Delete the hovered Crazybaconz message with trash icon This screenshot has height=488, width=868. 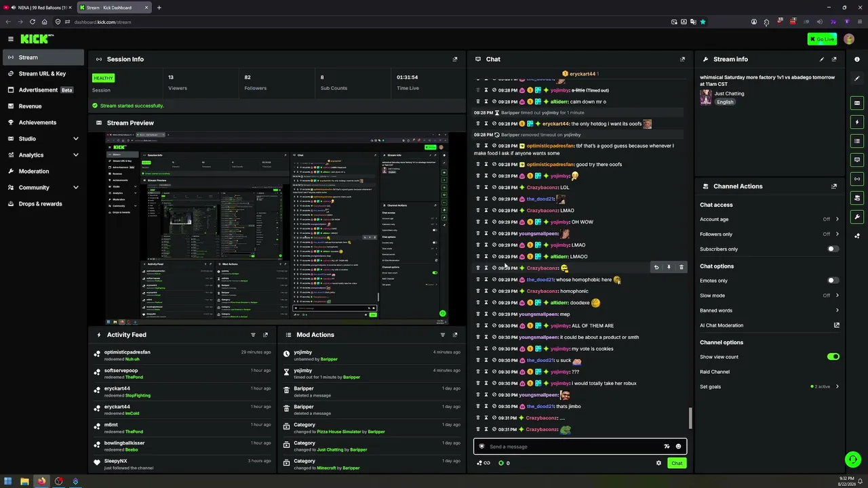point(681,268)
